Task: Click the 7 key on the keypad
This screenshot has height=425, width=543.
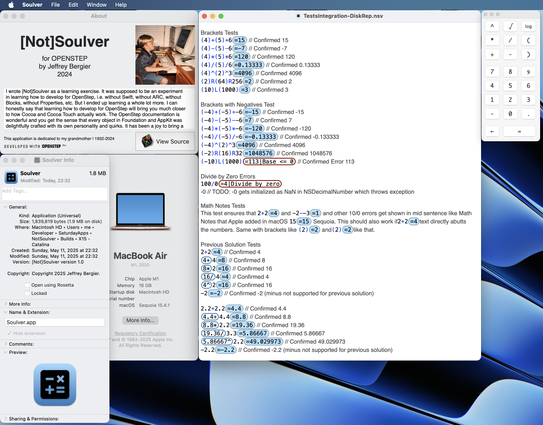Action: pos(492,71)
